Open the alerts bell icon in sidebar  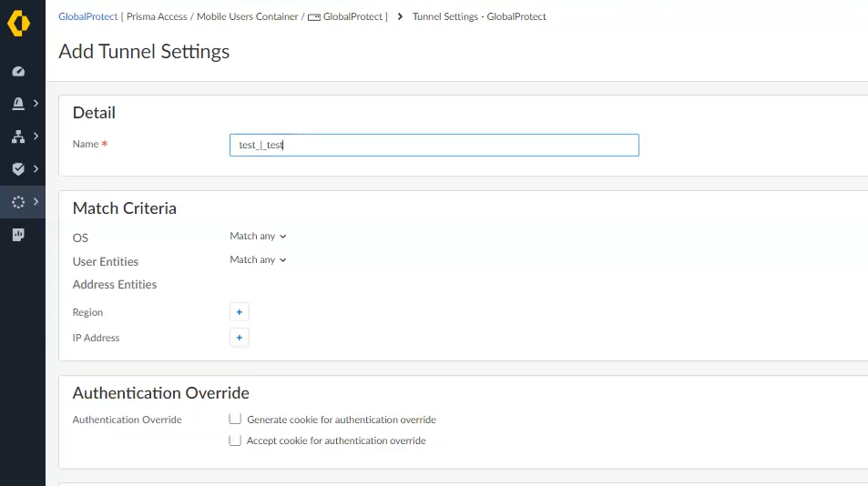click(18, 104)
